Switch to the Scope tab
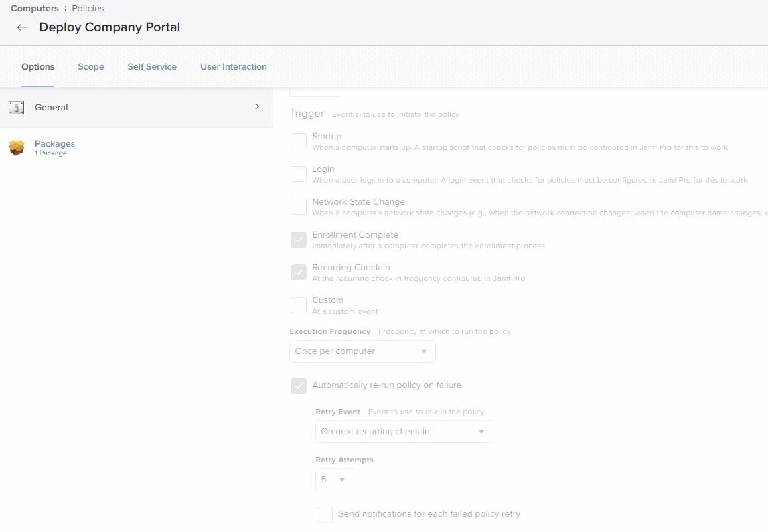The image size is (768, 532). [91, 66]
